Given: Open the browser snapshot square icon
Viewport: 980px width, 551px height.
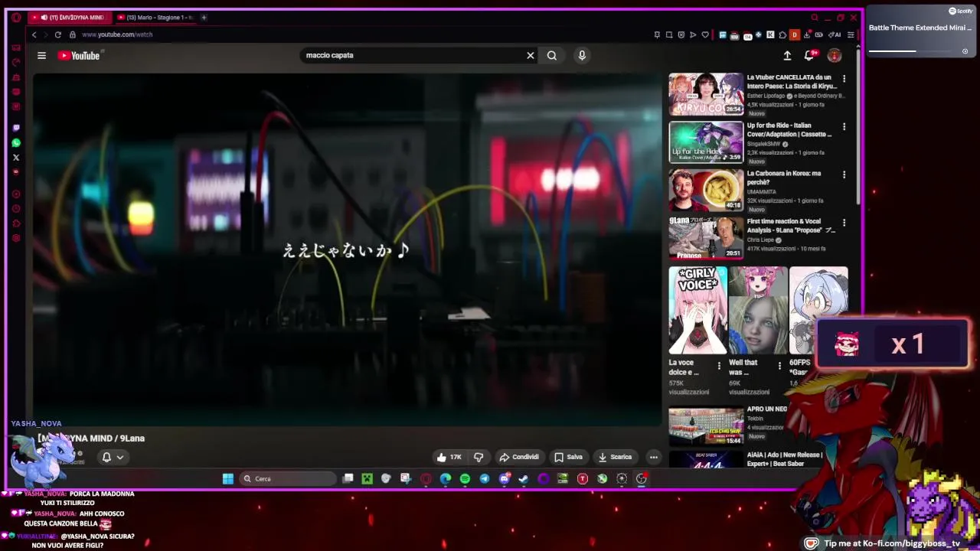Looking at the screenshot, I should coord(669,34).
